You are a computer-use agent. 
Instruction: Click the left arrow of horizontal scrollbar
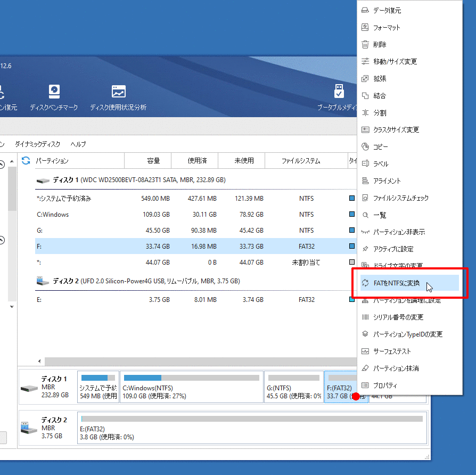(x=38, y=361)
